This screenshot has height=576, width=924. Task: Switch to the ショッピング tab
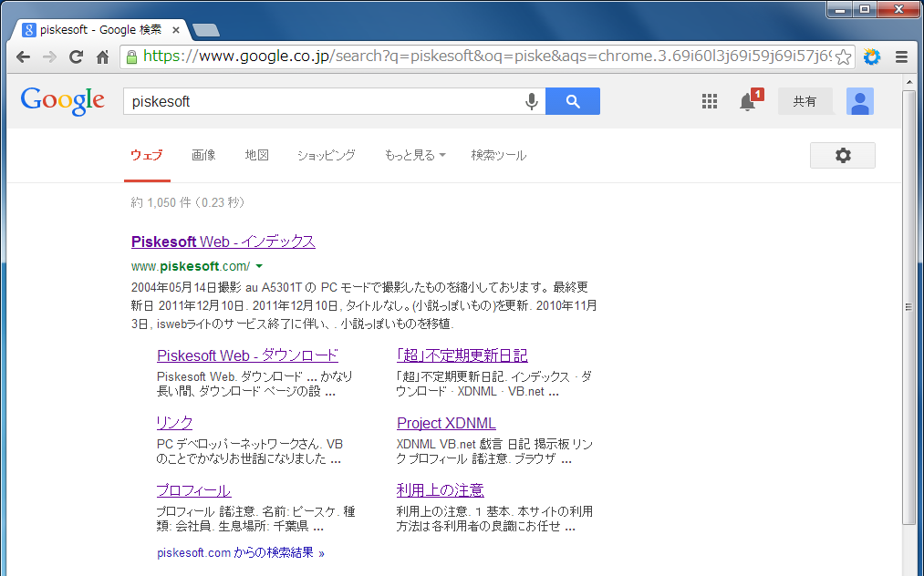point(326,156)
